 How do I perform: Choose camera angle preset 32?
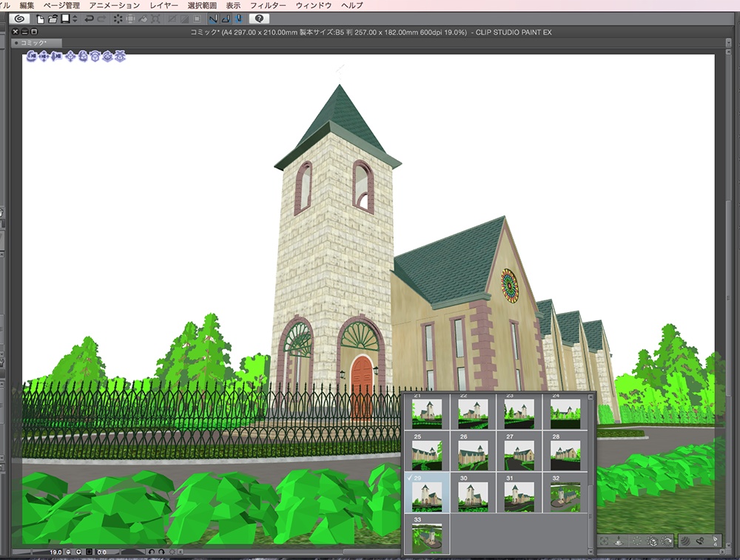tap(565, 496)
